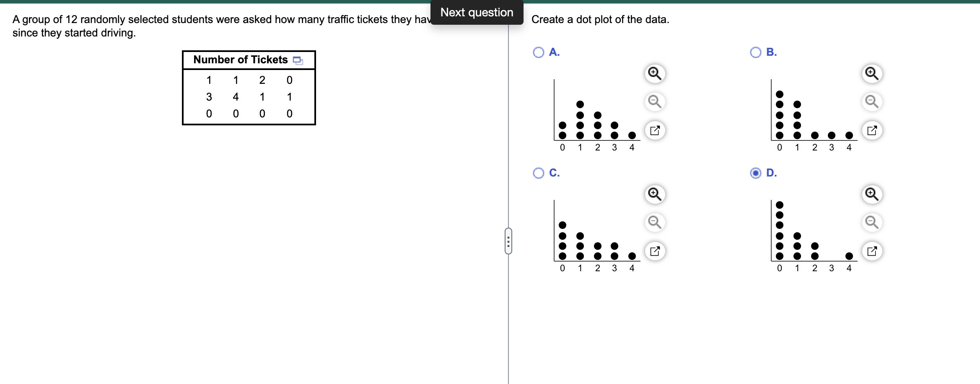This screenshot has width=980, height=384.
Task: Select answer choice C
Action: coord(538,172)
